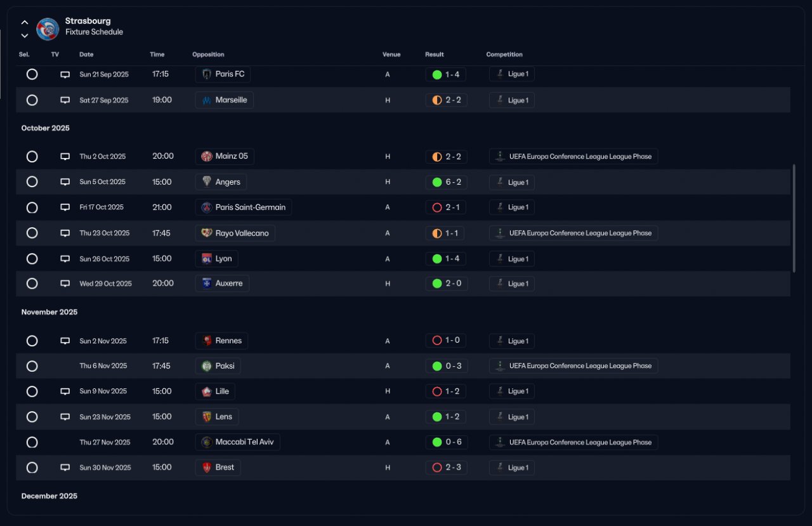Click the Rayo Vallecano club badge
Viewport: 812px width, 526px height.
[206, 233]
